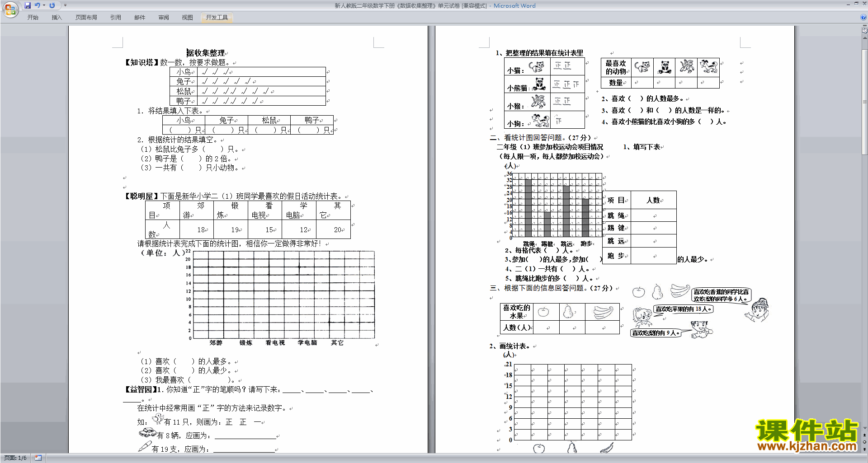The width and height of the screenshot is (868, 463).
Task: Click the bird picture before 有 11 只
Action: (158, 419)
